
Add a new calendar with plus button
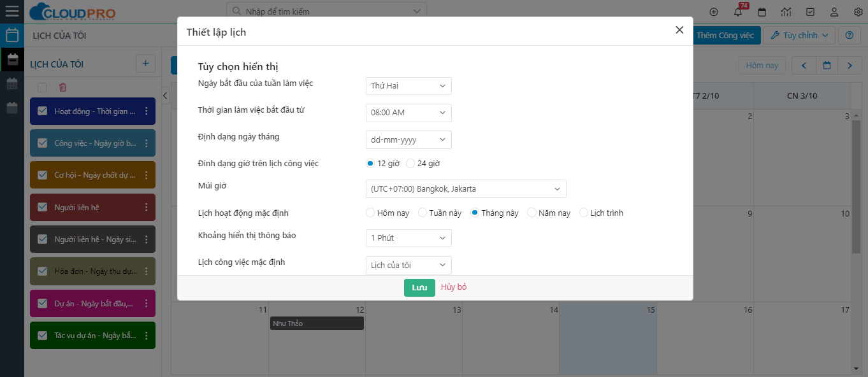145,64
